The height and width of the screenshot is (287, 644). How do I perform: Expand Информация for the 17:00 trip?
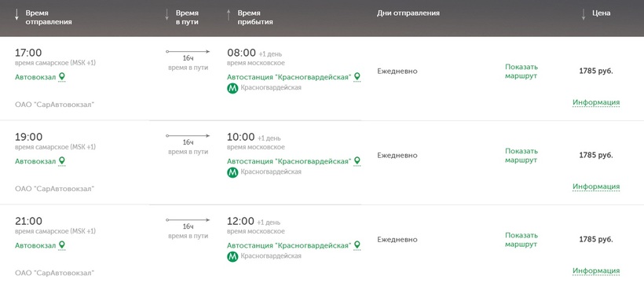pyautogui.click(x=596, y=102)
